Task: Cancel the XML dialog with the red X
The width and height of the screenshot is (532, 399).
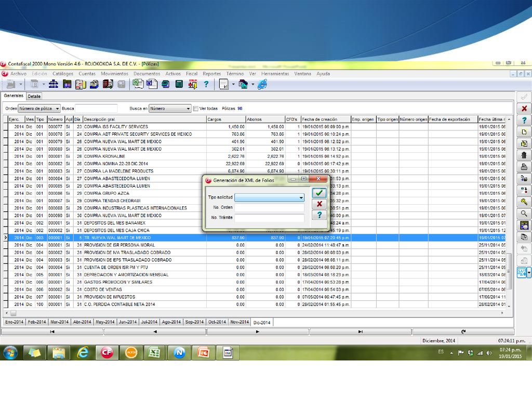Action: [319, 204]
